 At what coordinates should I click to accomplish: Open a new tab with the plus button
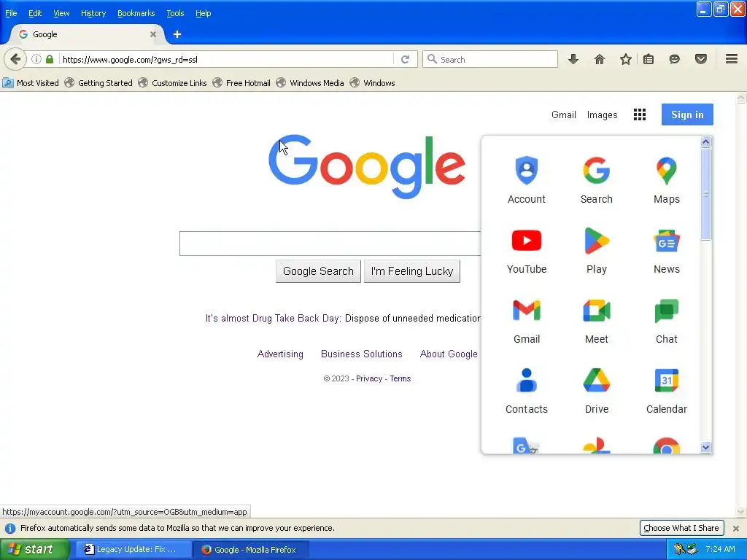coord(177,34)
